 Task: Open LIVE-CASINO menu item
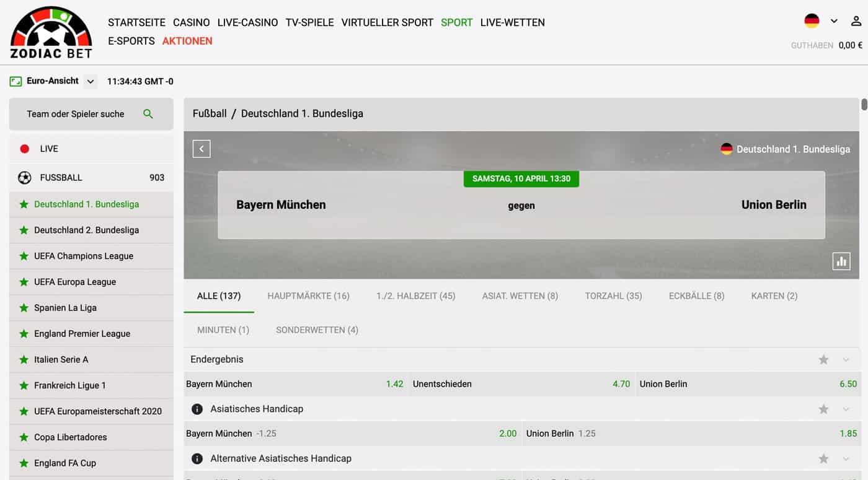point(248,22)
